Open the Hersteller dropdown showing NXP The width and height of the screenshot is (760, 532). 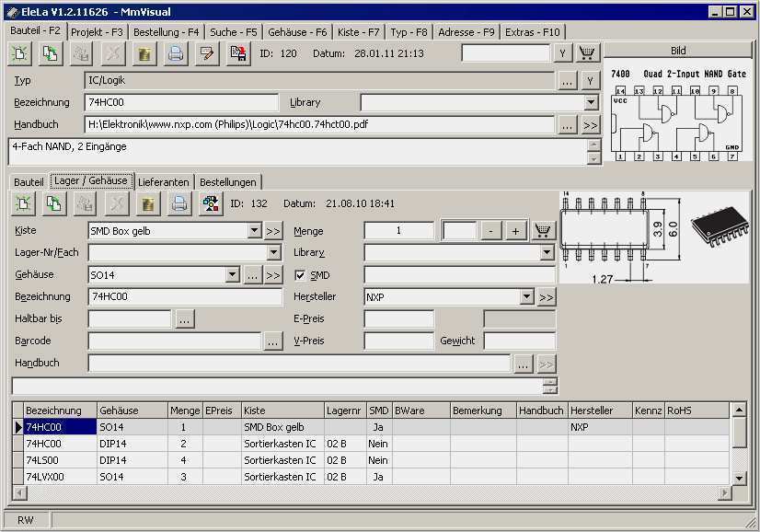(526, 297)
